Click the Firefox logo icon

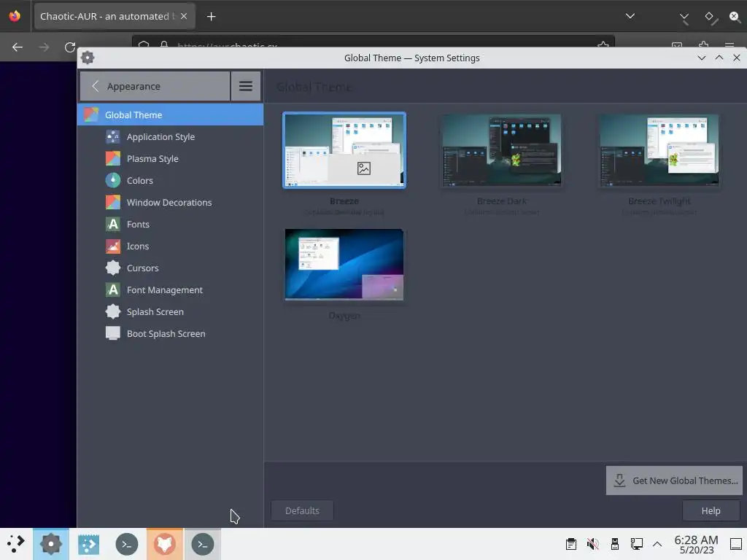(15, 16)
